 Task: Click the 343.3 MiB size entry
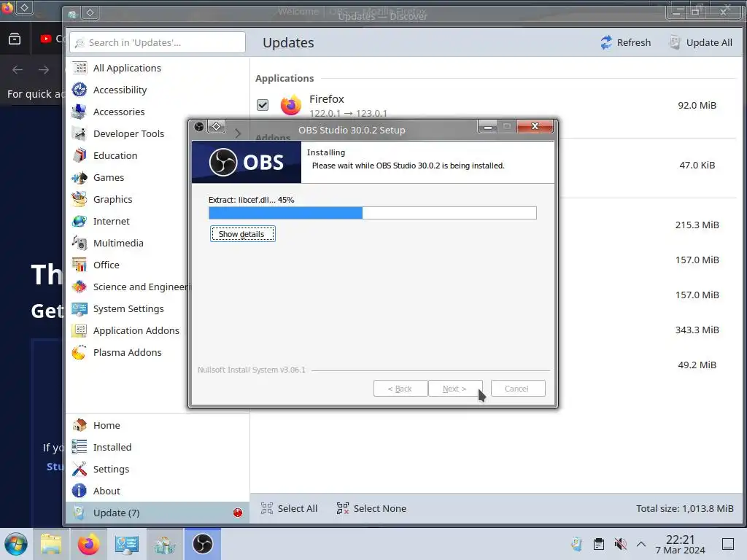tap(697, 330)
